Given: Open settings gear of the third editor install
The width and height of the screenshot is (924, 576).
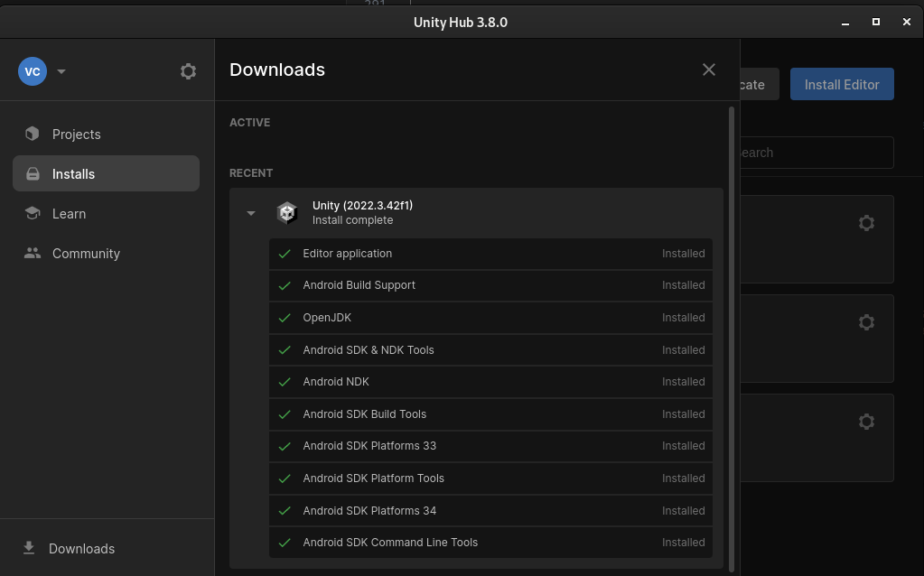Looking at the screenshot, I should point(866,422).
